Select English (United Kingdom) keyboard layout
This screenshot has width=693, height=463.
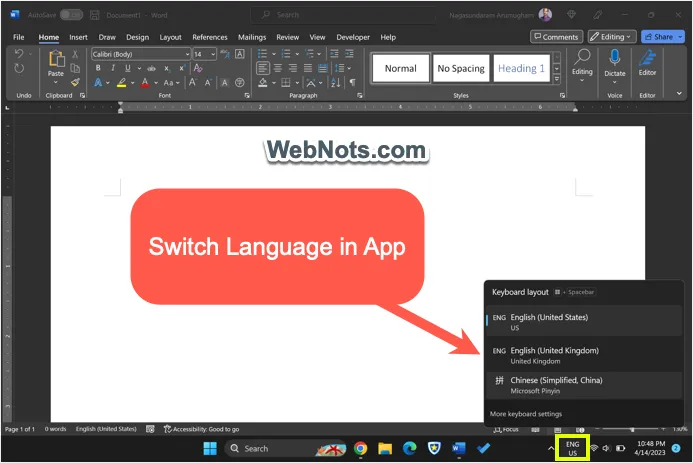pyautogui.click(x=584, y=355)
